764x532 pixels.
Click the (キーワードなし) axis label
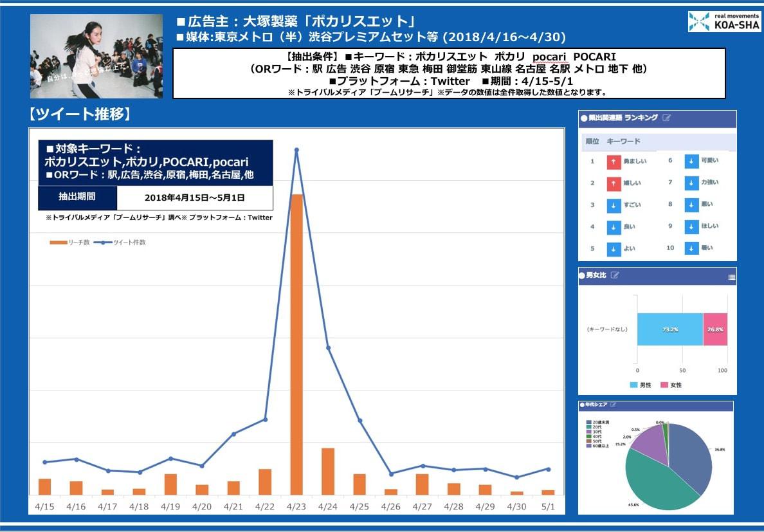coord(606,329)
